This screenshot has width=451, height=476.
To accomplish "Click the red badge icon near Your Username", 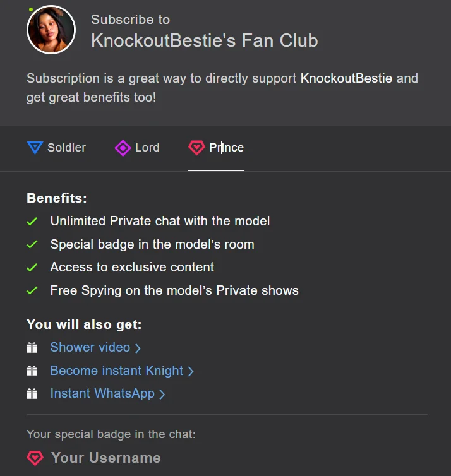I will tap(35, 458).
